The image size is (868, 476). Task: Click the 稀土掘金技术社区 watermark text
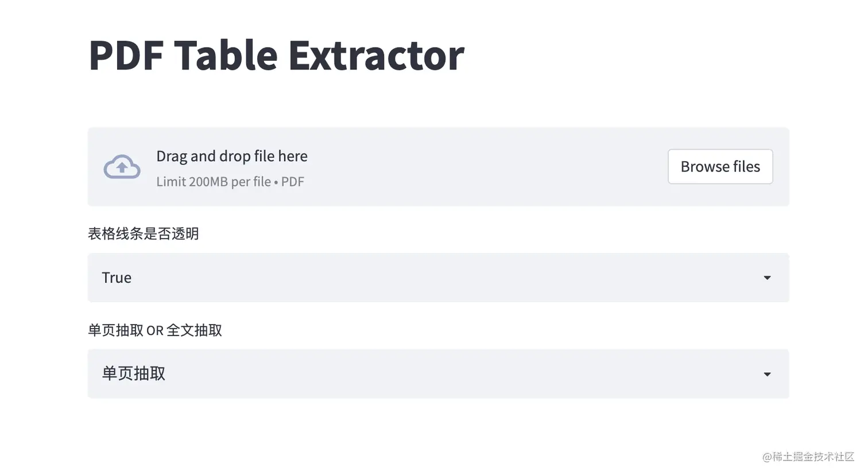click(x=813, y=457)
